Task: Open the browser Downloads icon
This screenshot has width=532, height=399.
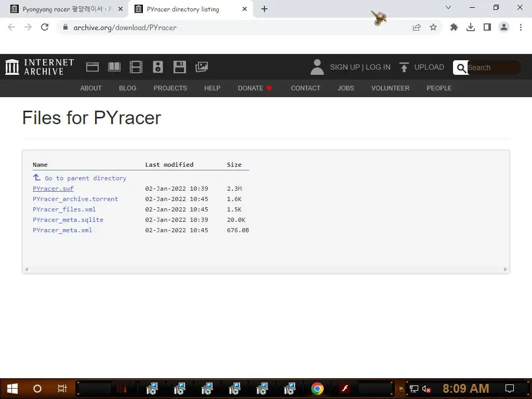Action: pyautogui.click(x=471, y=27)
